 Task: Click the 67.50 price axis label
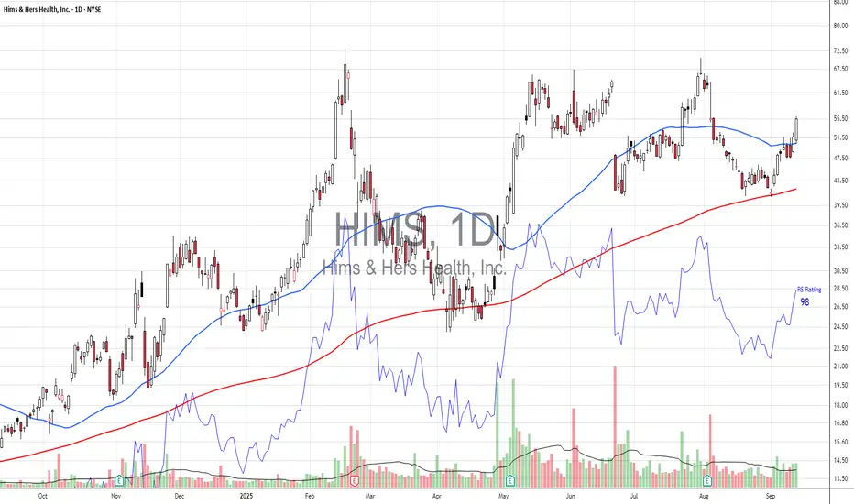[x=840, y=69]
